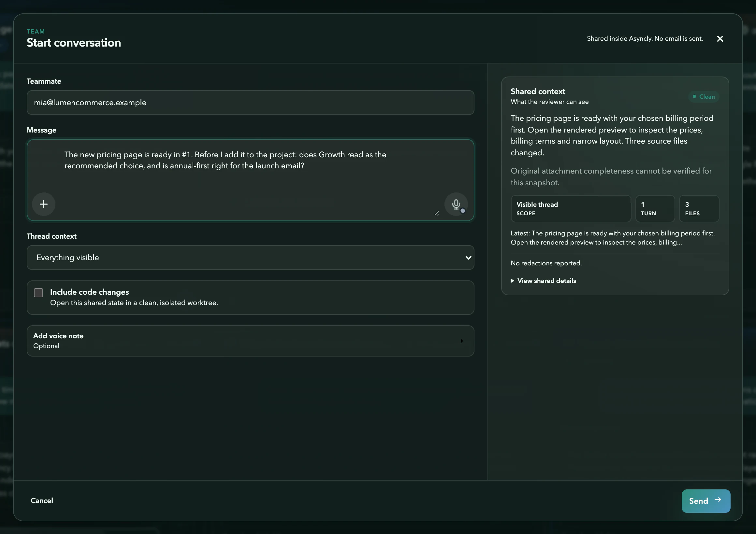Screen dimensions: 756x534
Task: Start dictation with the microphone icon
Action: [456, 204]
